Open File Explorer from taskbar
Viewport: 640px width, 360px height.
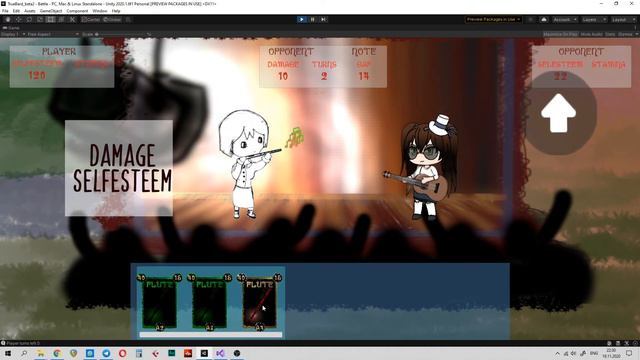tap(40, 353)
